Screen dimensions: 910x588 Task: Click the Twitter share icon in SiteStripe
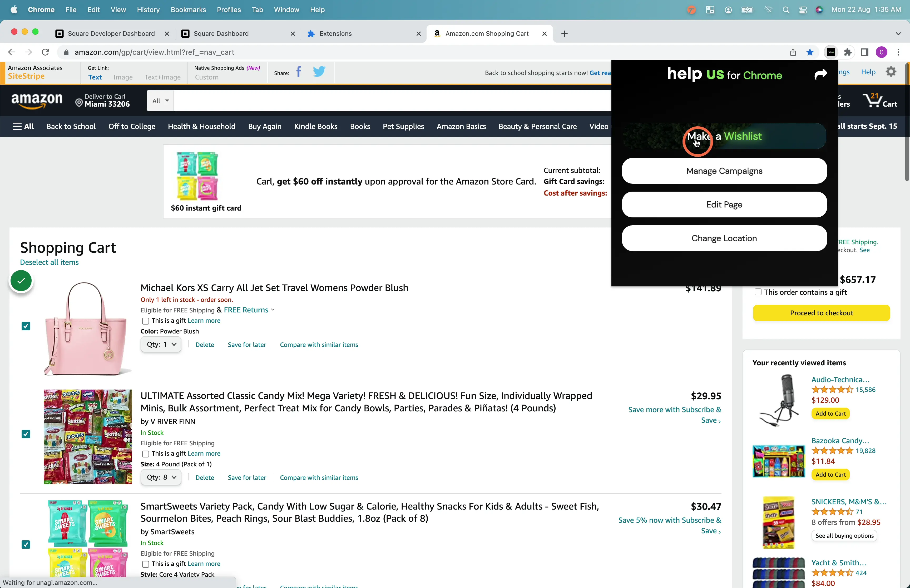pyautogui.click(x=319, y=72)
